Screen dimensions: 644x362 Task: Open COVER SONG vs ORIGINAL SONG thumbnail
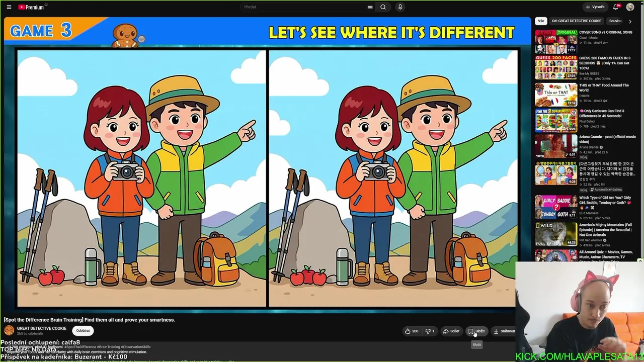click(556, 42)
